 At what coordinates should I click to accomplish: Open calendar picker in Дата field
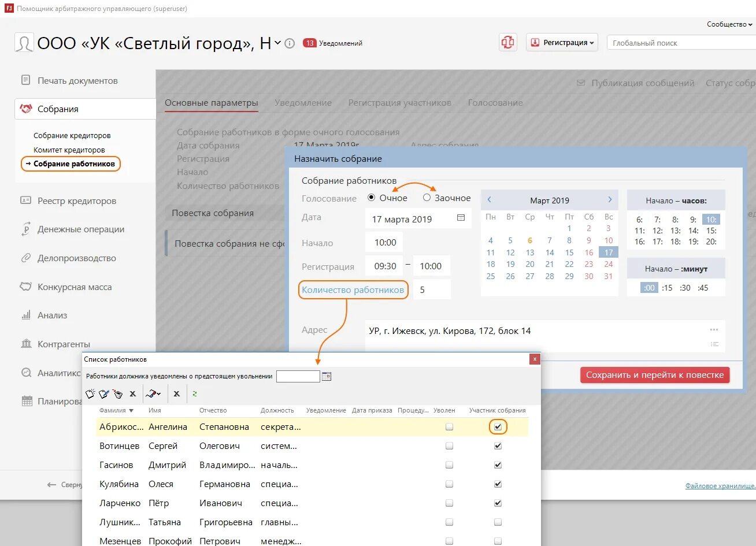461,218
